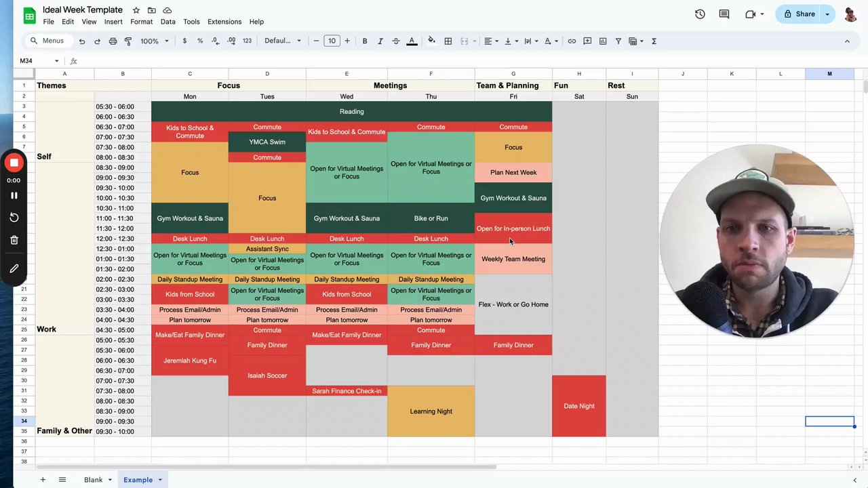Open the font Default dropdown

coord(283,41)
